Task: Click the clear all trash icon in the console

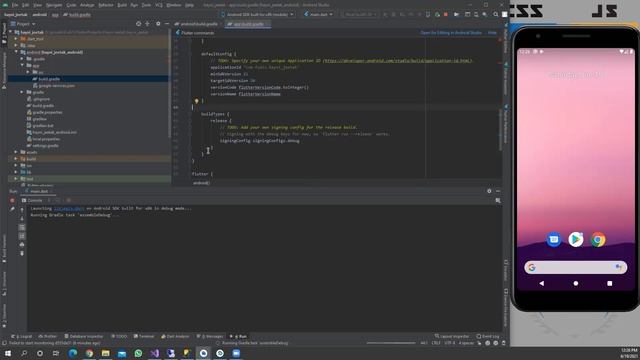Action: [22, 253]
